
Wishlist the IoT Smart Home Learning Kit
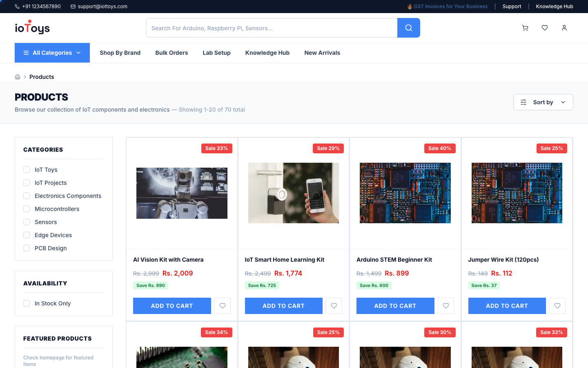[334, 306]
